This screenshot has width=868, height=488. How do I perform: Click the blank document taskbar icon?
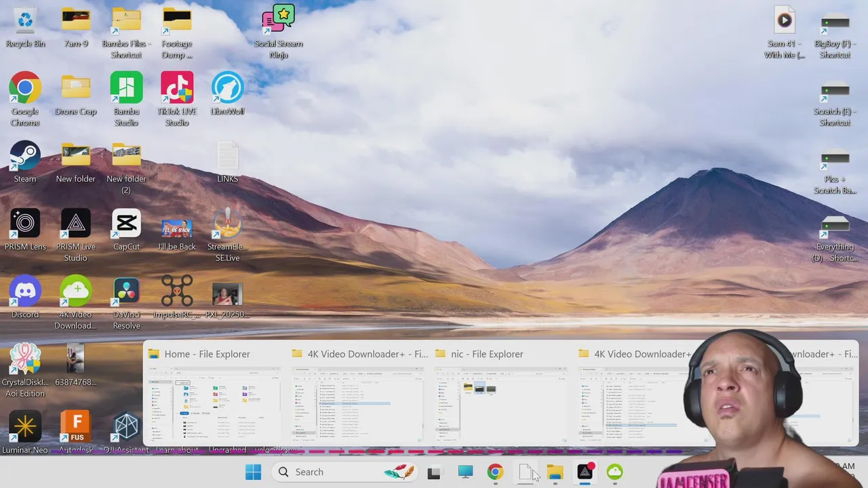click(526, 472)
